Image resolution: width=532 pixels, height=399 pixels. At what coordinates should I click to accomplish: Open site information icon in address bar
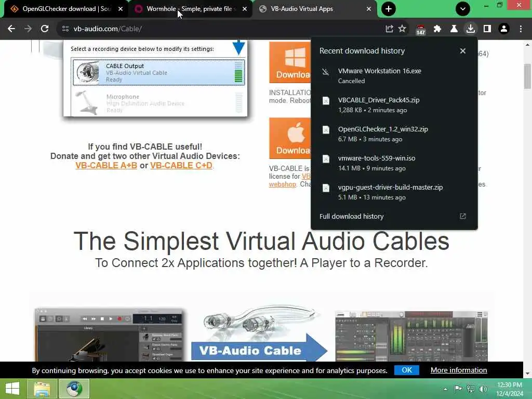[65, 29]
